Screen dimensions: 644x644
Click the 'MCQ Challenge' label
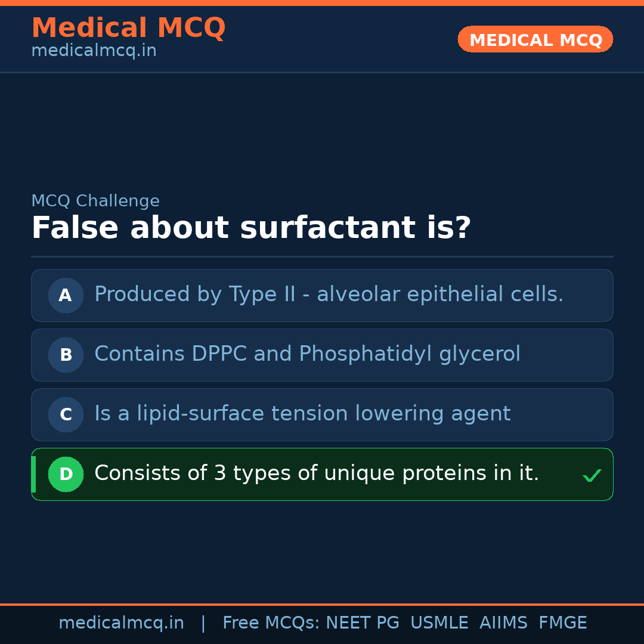pyautogui.click(x=95, y=202)
